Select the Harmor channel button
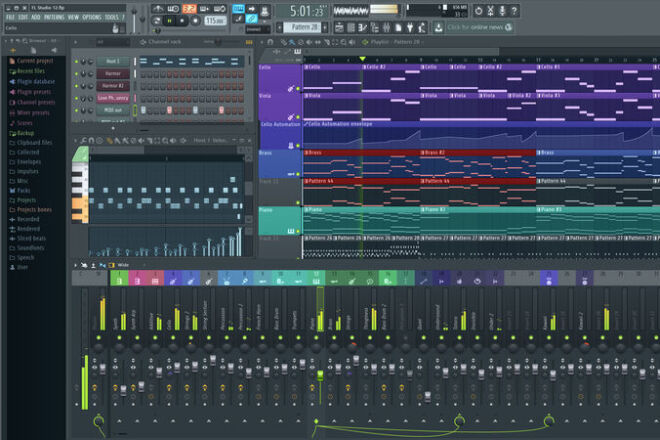Image resolution: width=660 pixels, height=440 pixels. click(x=113, y=74)
